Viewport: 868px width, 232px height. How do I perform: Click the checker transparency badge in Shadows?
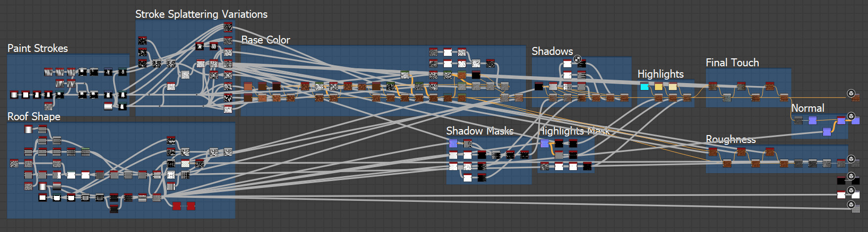[577, 59]
